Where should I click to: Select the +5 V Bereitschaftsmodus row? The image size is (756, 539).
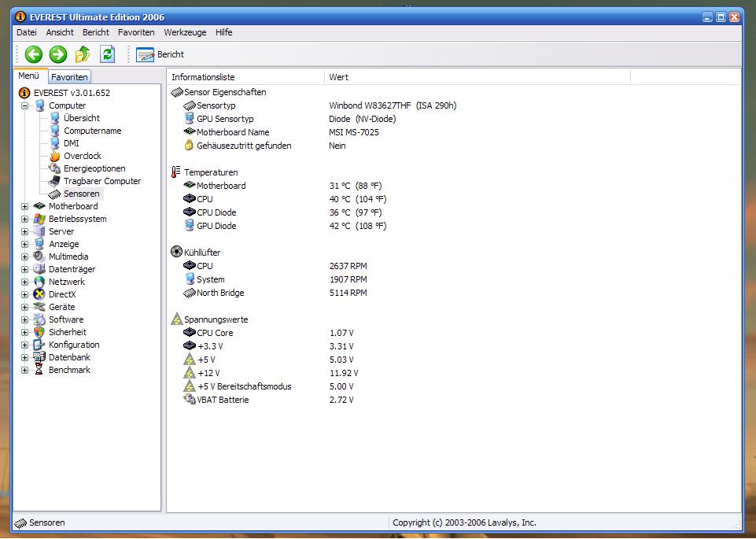pos(268,386)
